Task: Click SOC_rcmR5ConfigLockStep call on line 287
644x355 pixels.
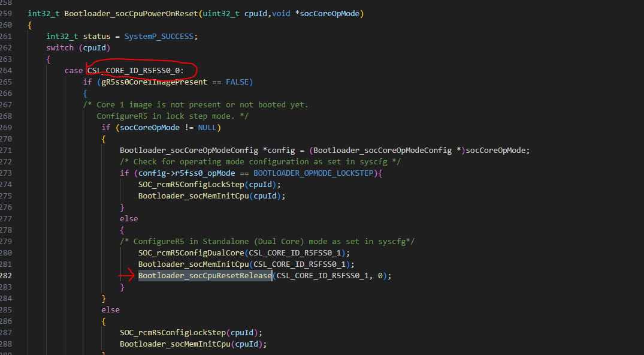Action: click(173, 332)
